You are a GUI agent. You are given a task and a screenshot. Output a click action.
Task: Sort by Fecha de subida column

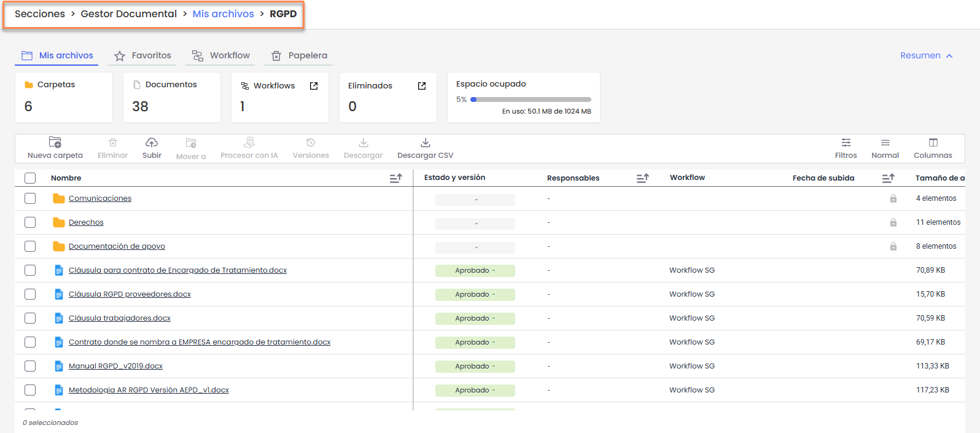coord(888,178)
